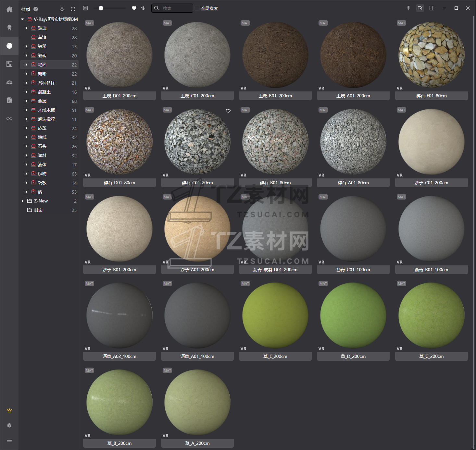Open the hamburger menu at sidebar bottom
This screenshot has height=450, width=476.
(x=9, y=440)
